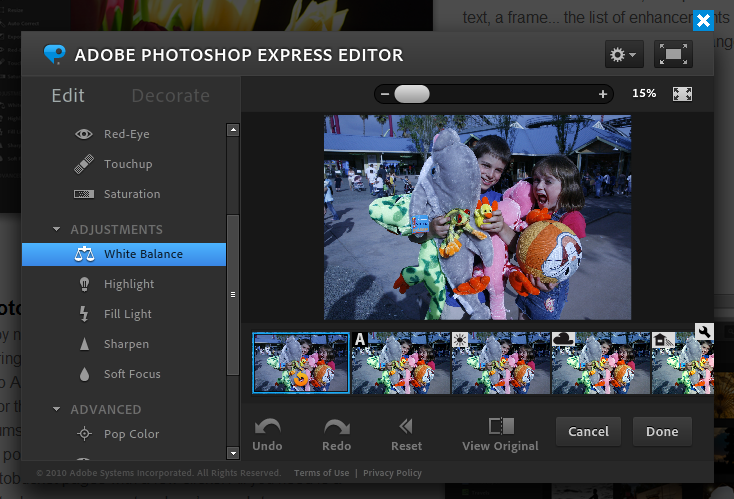Open the Fill Light adjustment
The height and width of the screenshot is (499, 734).
[127, 314]
